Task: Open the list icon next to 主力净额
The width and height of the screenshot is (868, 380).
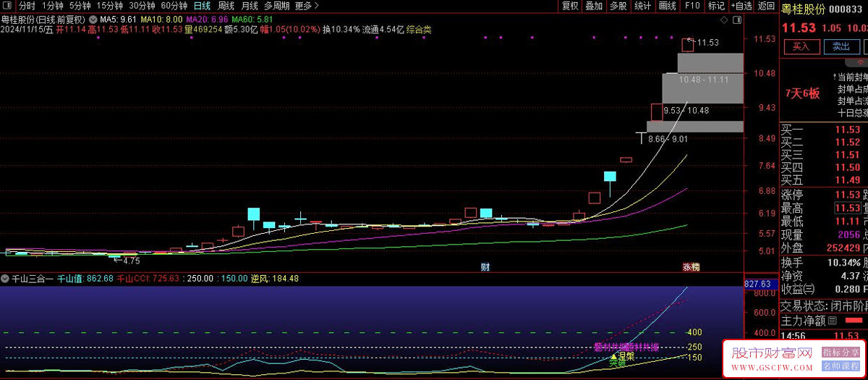Action: 833,321
